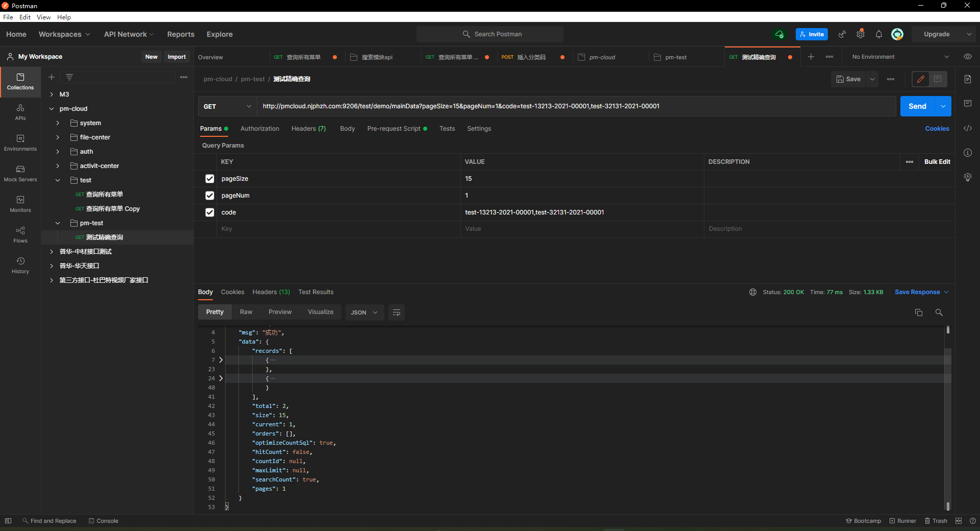Screen dimensions: 980x531
Task: Open the documentation icon in right sidebar
Action: click(968, 79)
